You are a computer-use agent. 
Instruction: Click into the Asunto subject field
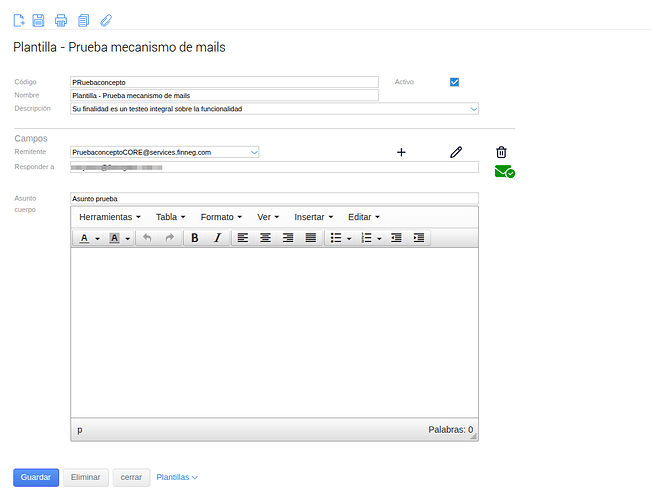274,198
